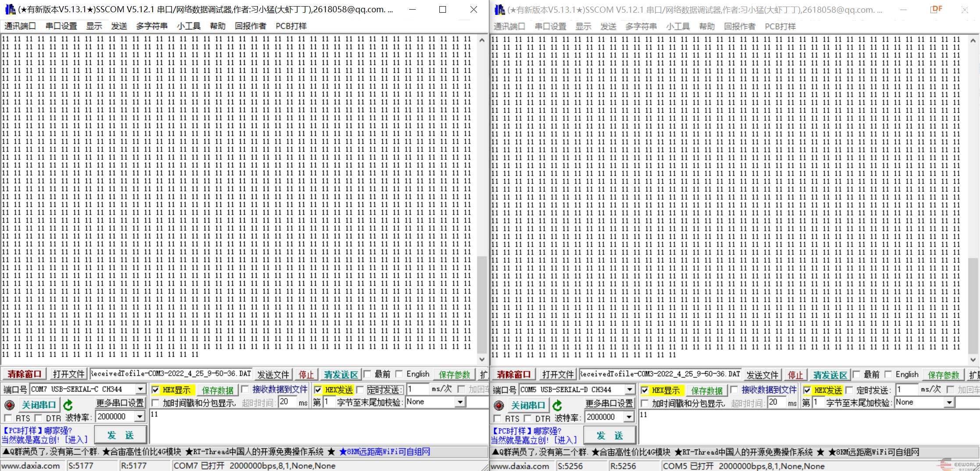Toggle HEX发送 checkbox in right window

click(x=807, y=390)
